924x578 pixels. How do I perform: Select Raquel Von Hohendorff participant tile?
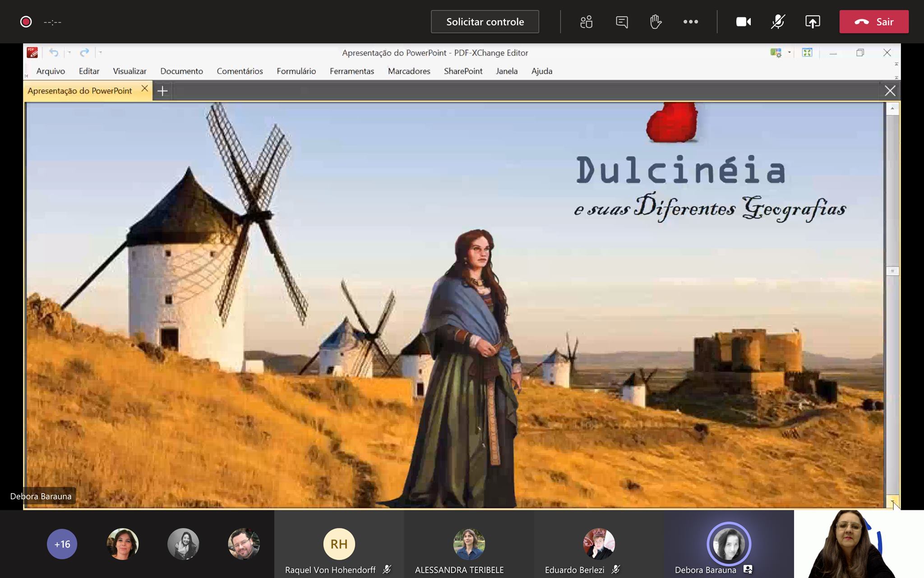click(x=339, y=544)
